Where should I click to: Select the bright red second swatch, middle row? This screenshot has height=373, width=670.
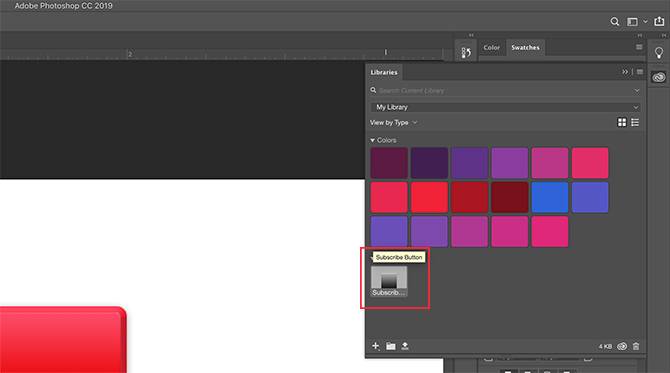[429, 197]
